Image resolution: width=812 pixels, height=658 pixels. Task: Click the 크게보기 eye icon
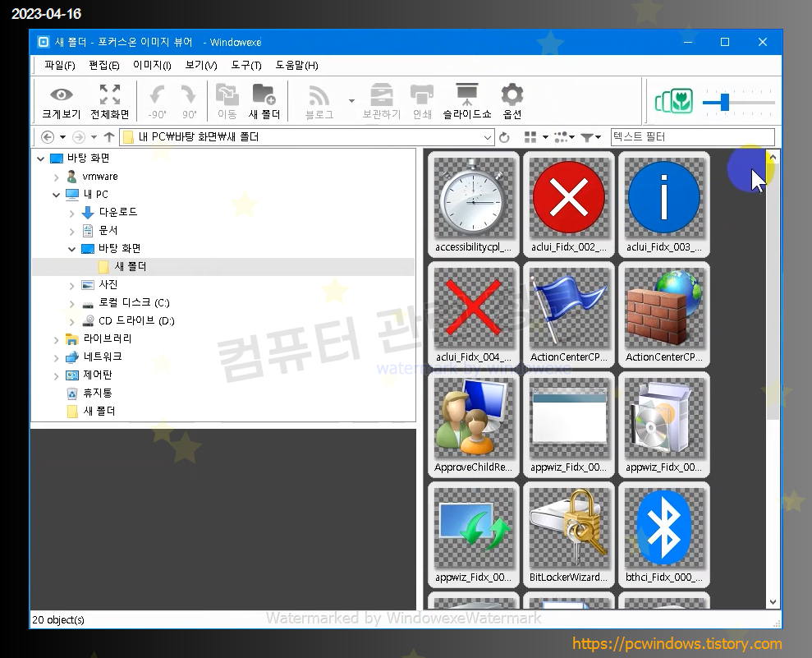(x=61, y=102)
